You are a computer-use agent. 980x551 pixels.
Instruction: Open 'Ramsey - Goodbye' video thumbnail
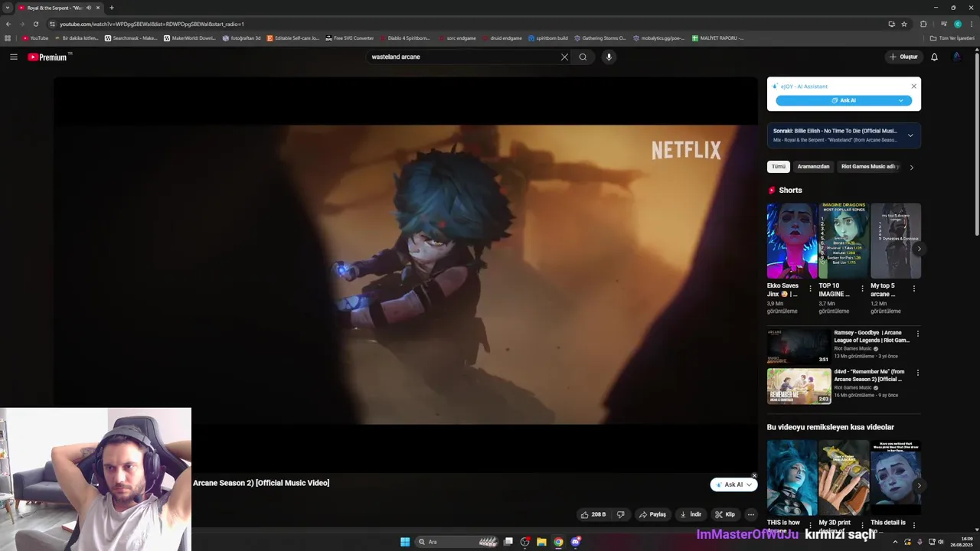799,347
